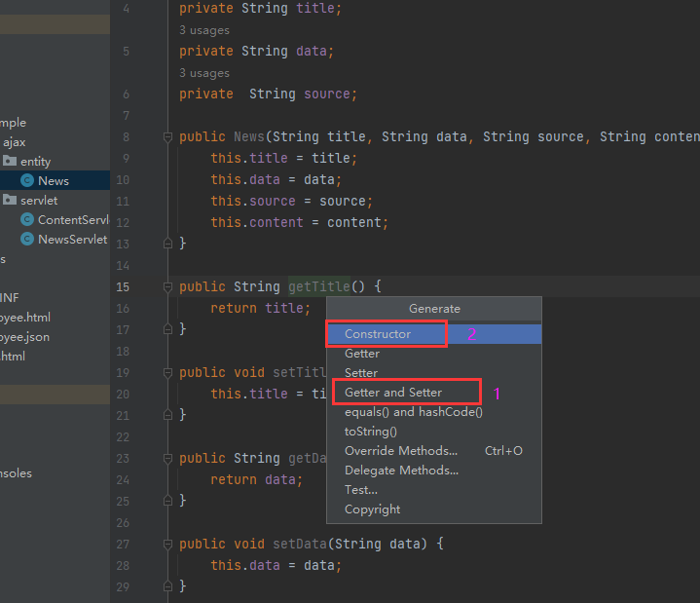
Task: Click the '3 usages' hint above data field
Action: coord(203,30)
